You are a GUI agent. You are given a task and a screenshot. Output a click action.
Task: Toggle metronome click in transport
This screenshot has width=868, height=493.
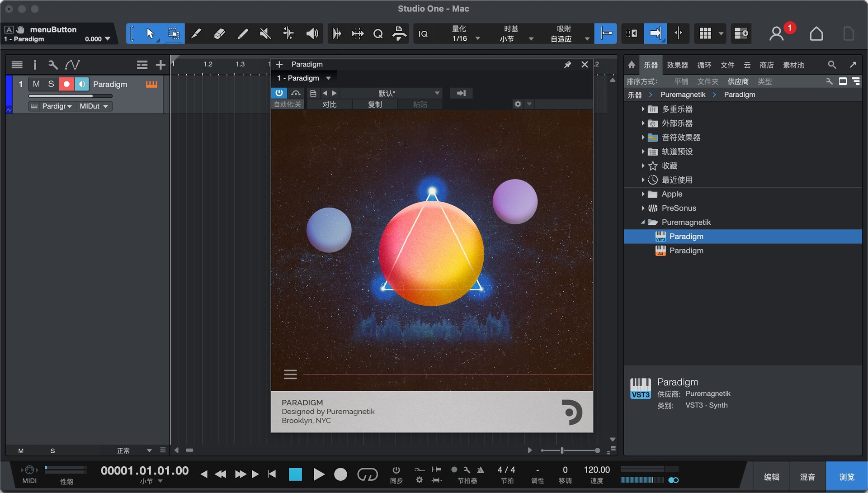pyautogui.click(x=481, y=470)
